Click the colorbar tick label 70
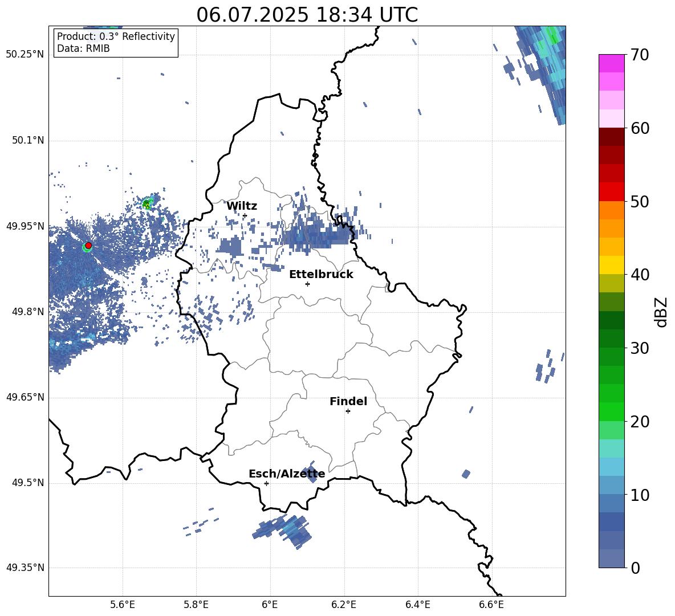The width and height of the screenshot is (675, 616). 640,55
